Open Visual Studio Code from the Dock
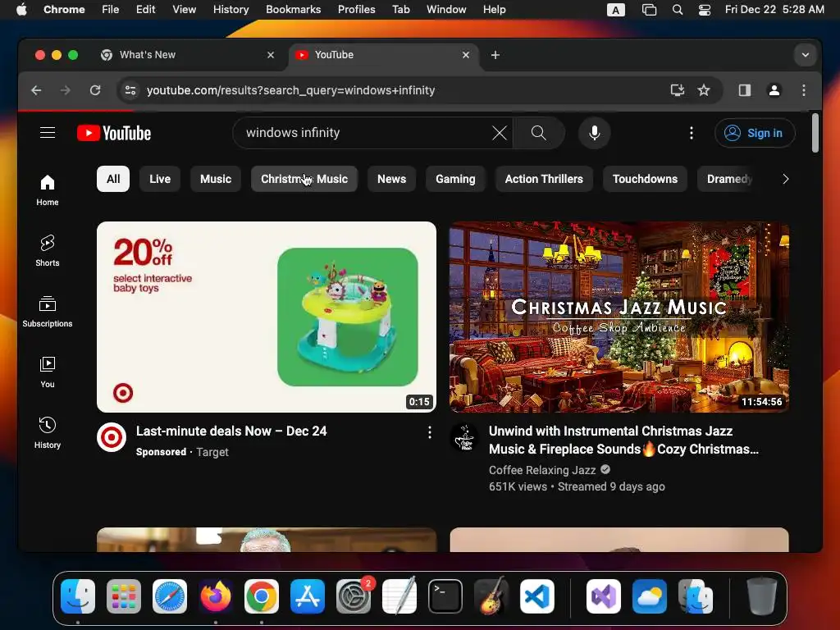The image size is (840, 630). (x=536, y=596)
